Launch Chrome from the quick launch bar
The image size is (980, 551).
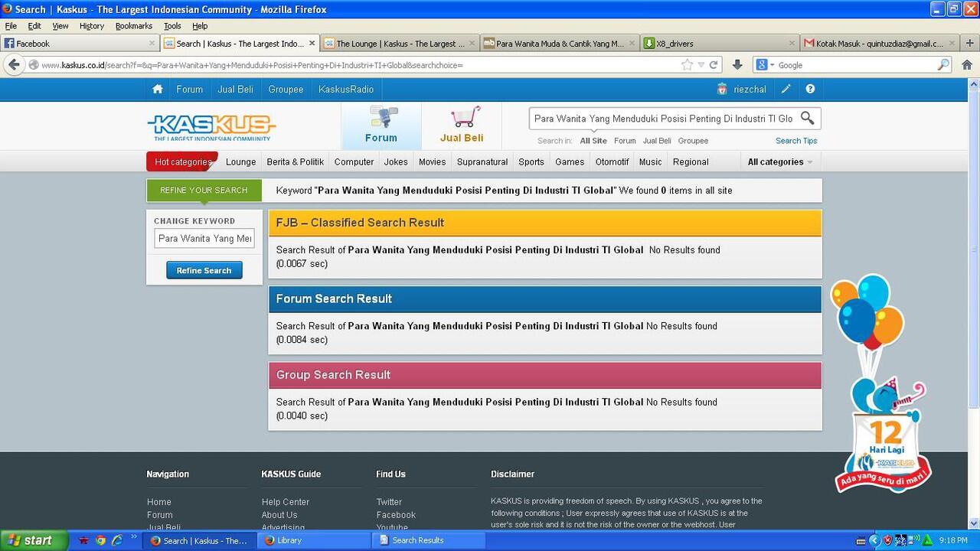pyautogui.click(x=100, y=540)
